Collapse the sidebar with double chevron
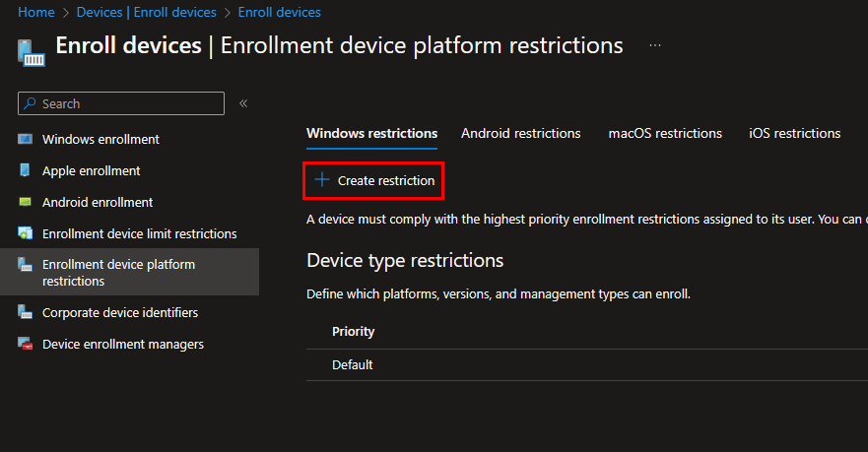This screenshot has width=868, height=452. 243,103
